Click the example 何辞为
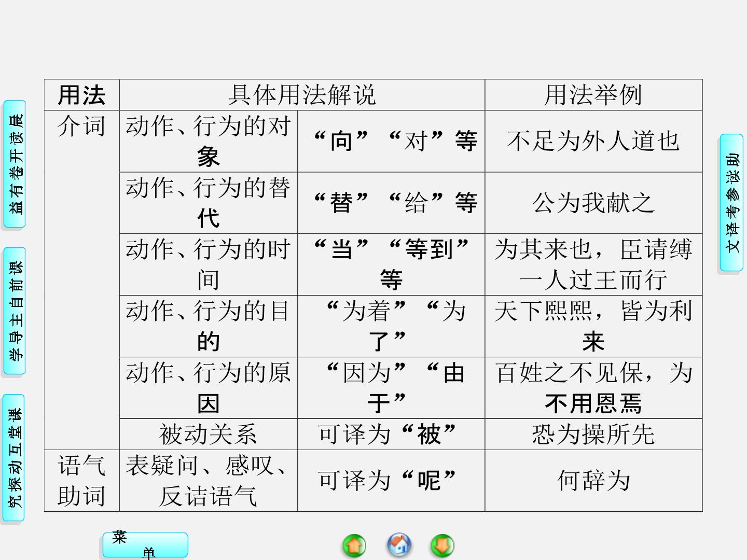Viewport: 747px width, 560px height. [593, 481]
